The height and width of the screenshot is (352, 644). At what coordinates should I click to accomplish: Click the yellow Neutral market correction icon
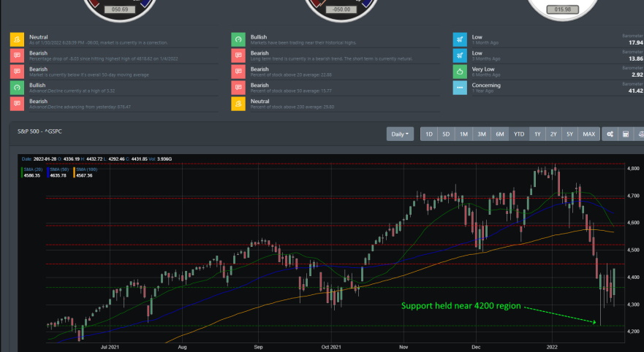pos(17,39)
